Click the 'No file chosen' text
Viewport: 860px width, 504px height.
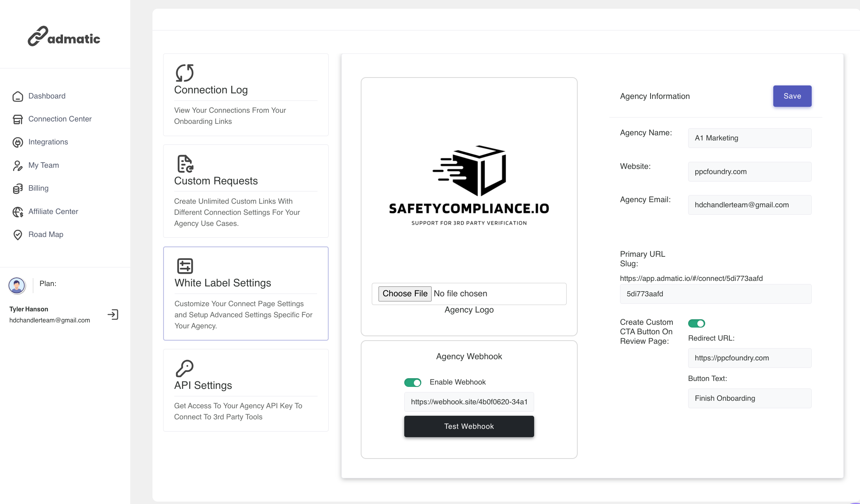pyautogui.click(x=460, y=294)
